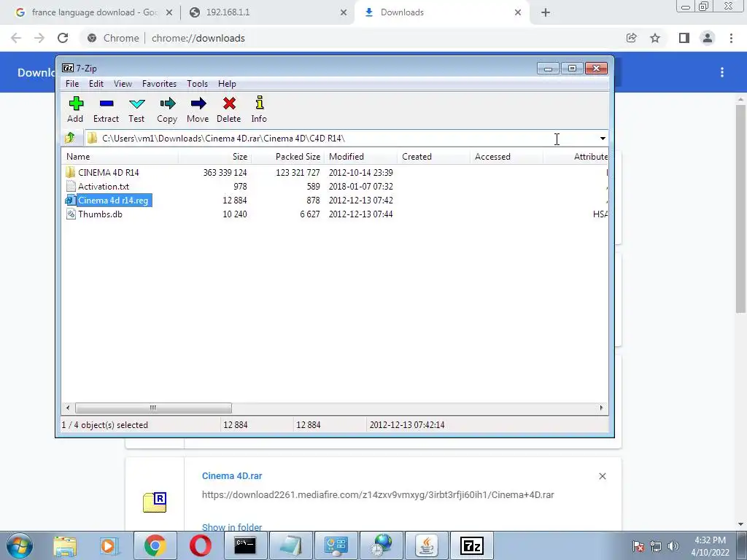Click the left arrow of horizontal scrollbar
The width and height of the screenshot is (747, 560).
pyautogui.click(x=68, y=408)
